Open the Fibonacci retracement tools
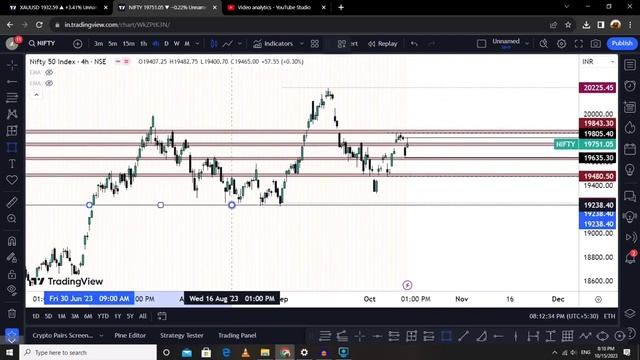 12,98
